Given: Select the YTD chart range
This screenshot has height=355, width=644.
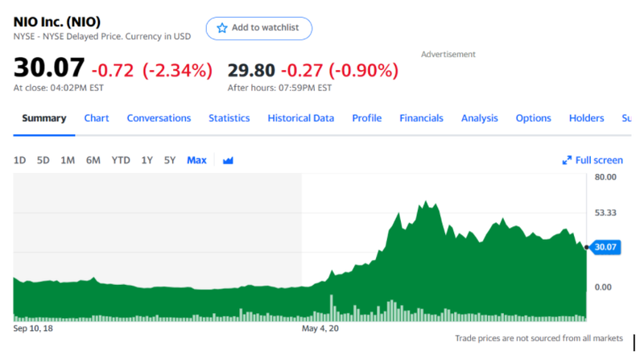Looking at the screenshot, I should 121,160.
